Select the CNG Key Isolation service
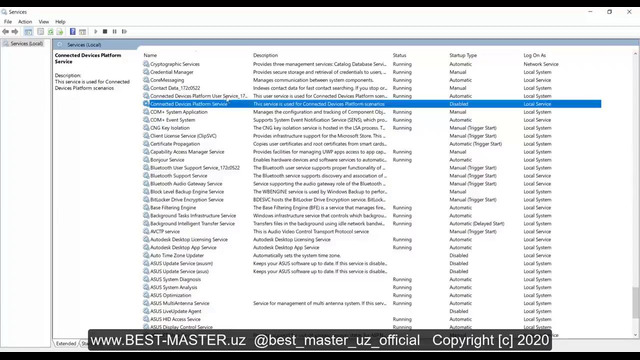640x360 pixels. click(170, 128)
